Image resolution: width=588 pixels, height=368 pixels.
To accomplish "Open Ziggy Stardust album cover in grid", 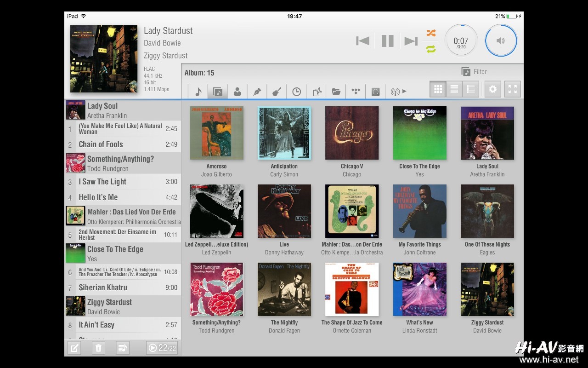I will pos(487,289).
